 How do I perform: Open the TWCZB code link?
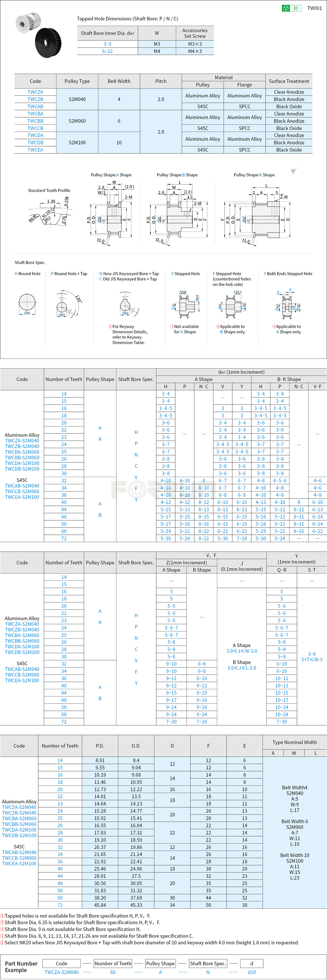[35, 99]
